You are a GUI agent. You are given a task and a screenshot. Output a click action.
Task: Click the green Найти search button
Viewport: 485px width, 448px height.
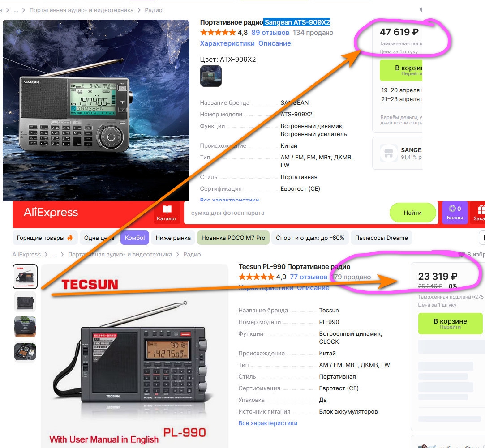tap(412, 213)
